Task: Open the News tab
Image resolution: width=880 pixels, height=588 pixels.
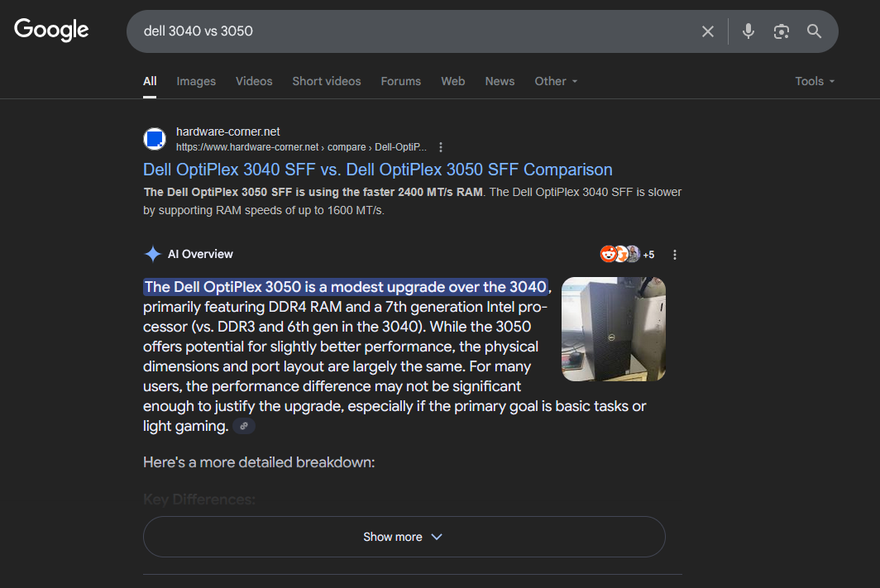Action: coord(500,81)
